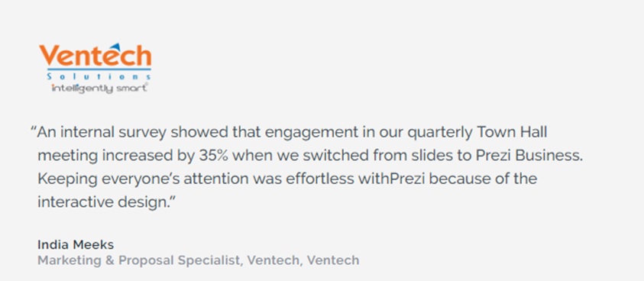Click the words Town Hall
This screenshot has height=281, width=644.
(512, 132)
